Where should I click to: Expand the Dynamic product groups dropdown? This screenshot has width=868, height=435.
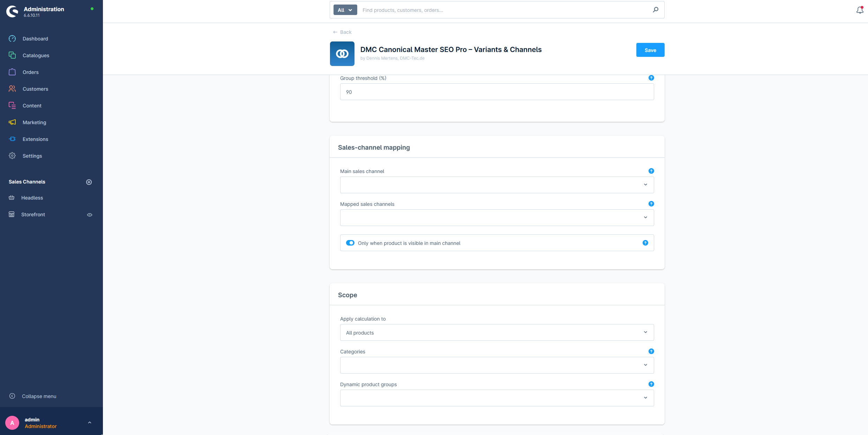pyautogui.click(x=497, y=398)
